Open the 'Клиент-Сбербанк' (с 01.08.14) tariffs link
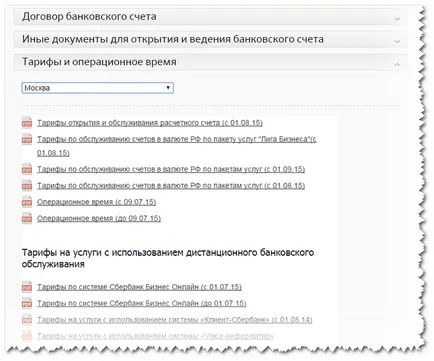The width and height of the screenshot is (434, 361). pos(174,320)
